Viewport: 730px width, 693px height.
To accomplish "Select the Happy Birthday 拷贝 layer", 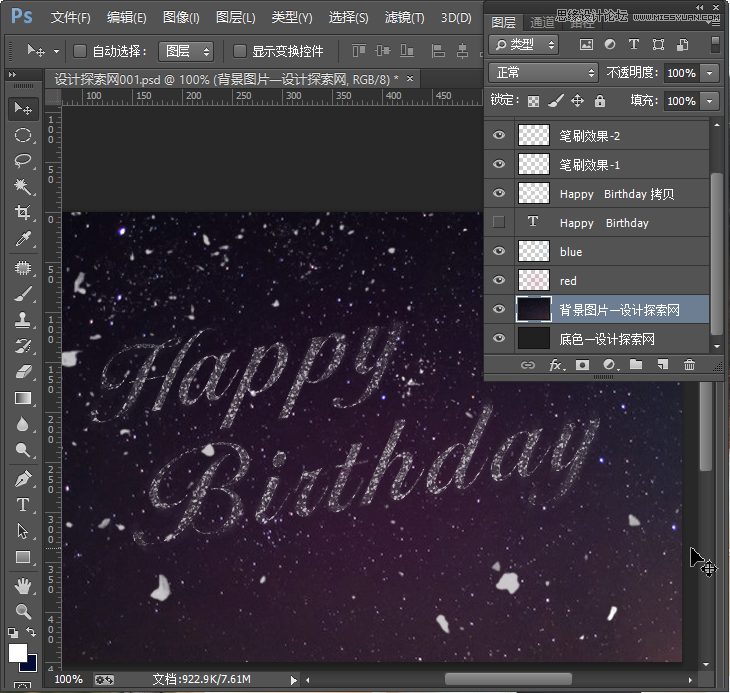I will pyautogui.click(x=597, y=194).
